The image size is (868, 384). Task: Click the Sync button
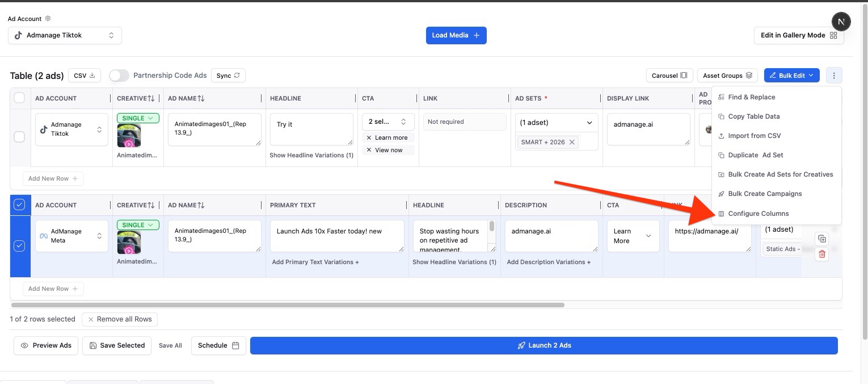[x=228, y=76]
